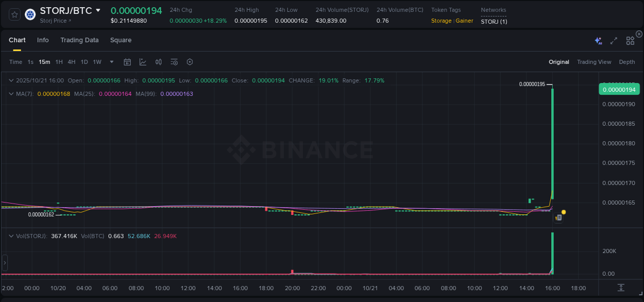Click the green last price label
This screenshot has width=644, height=302.
coord(619,89)
